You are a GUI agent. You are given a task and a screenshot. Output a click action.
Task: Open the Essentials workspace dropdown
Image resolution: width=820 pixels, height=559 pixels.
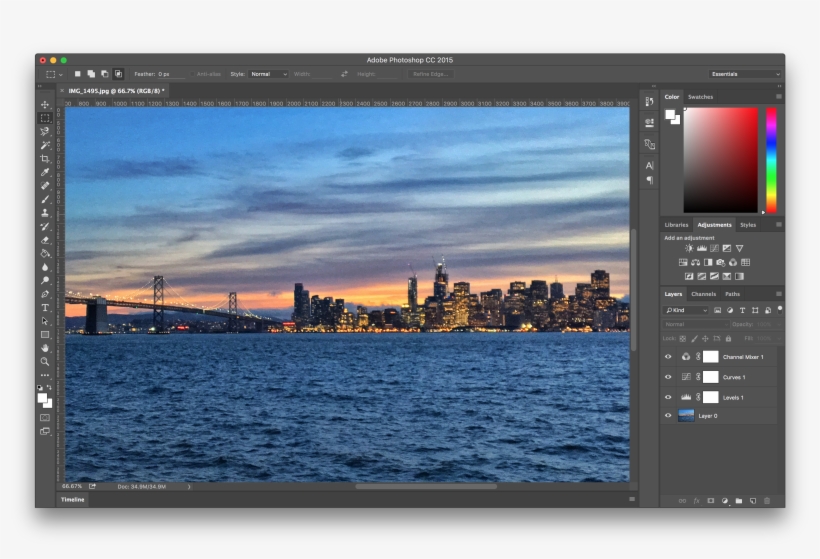point(745,74)
